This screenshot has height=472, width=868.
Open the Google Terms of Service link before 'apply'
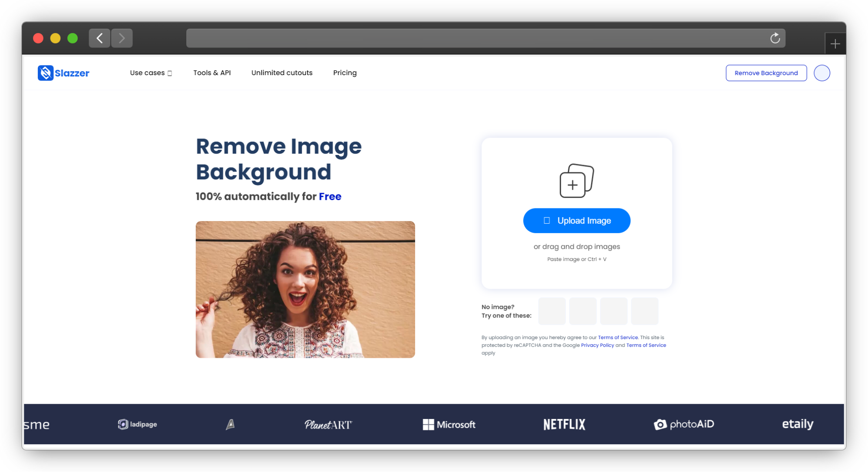coord(646,345)
